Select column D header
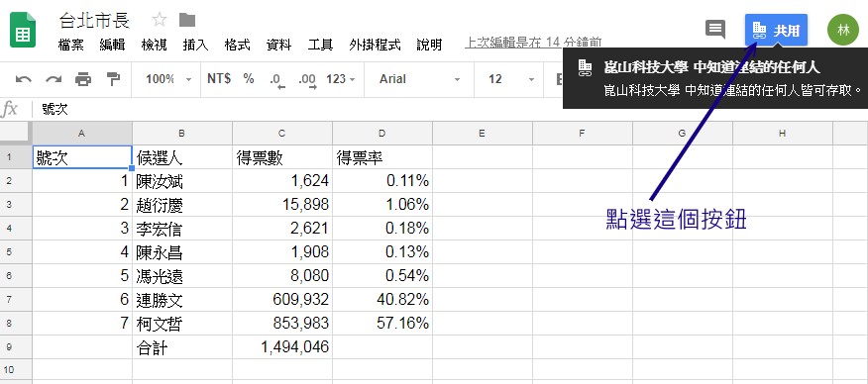 [x=382, y=134]
